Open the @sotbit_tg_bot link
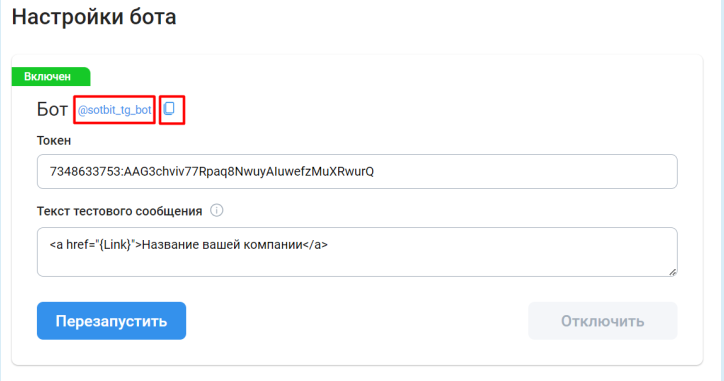 pos(114,110)
